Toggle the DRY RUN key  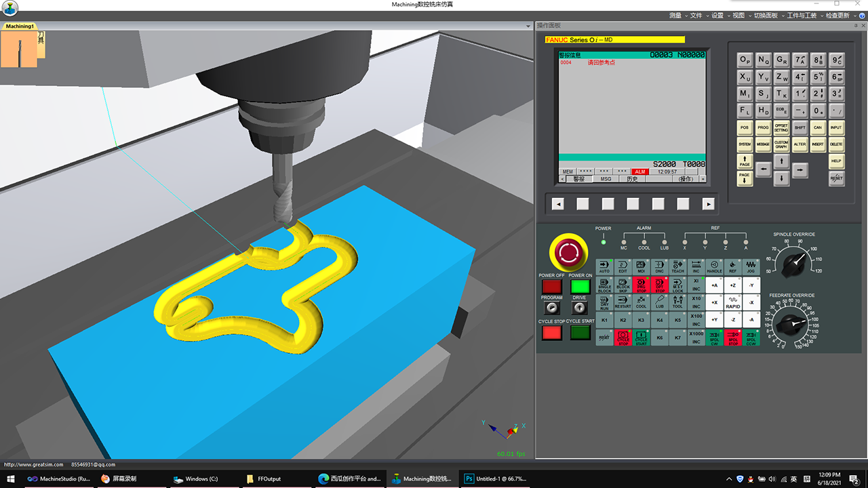point(604,302)
